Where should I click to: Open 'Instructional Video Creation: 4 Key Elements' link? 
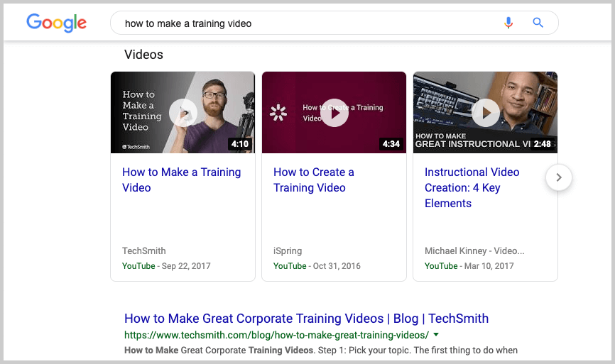[x=472, y=188]
